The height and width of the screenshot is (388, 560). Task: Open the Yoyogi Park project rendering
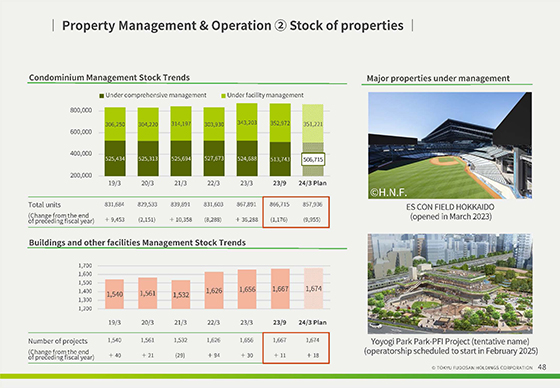pyautogui.click(x=450, y=284)
